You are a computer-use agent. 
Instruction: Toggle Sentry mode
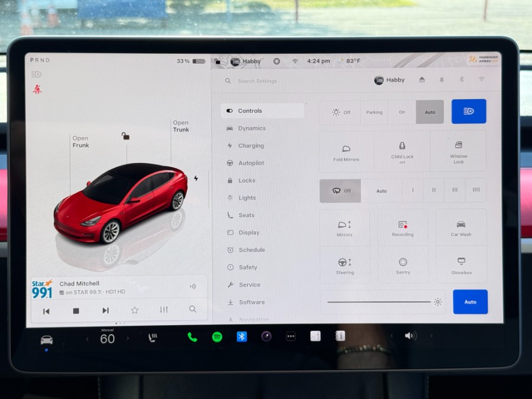(403, 265)
